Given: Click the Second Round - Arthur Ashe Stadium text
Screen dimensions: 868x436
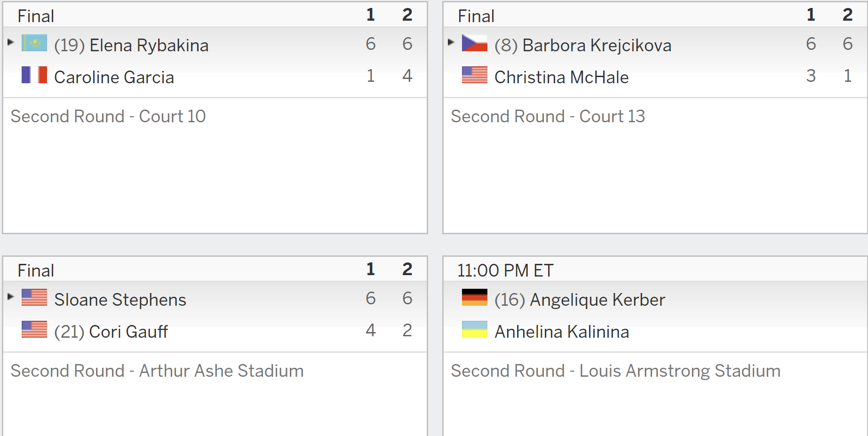Looking at the screenshot, I should click(x=157, y=371).
